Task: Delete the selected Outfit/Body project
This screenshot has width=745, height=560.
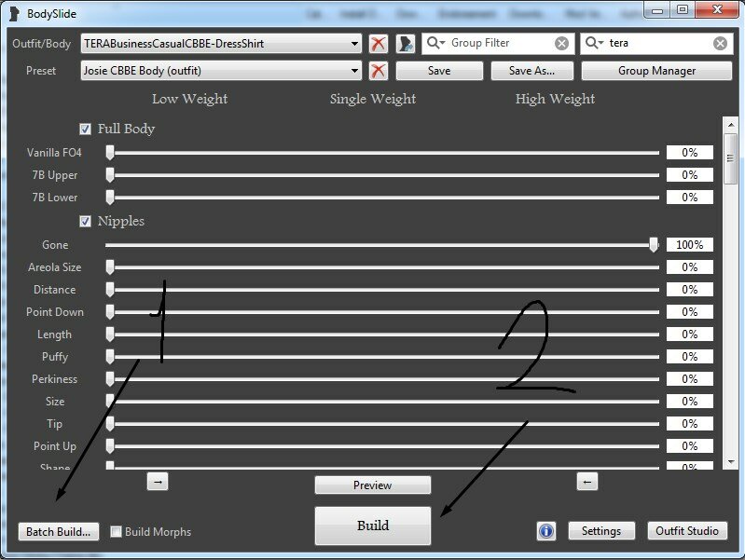Action: tap(379, 44)
